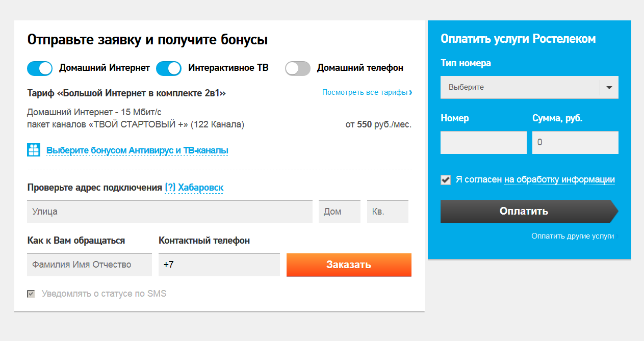Open the на обработку информации link

pos(559,179)
